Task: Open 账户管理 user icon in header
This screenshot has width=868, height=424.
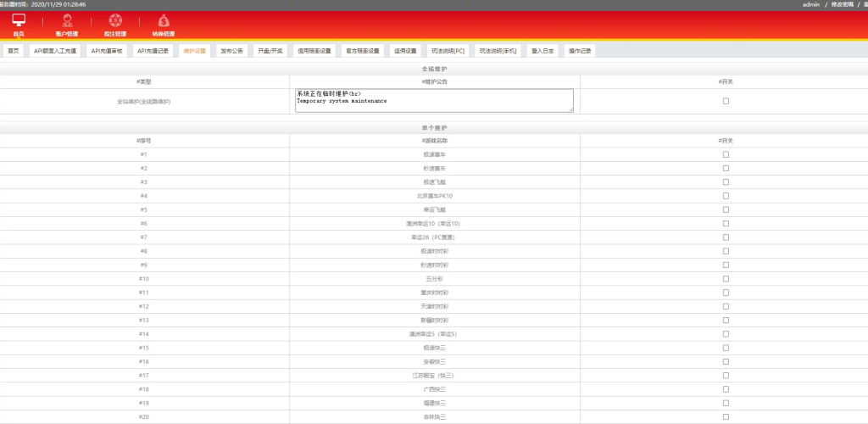Action: click(66, 20)
